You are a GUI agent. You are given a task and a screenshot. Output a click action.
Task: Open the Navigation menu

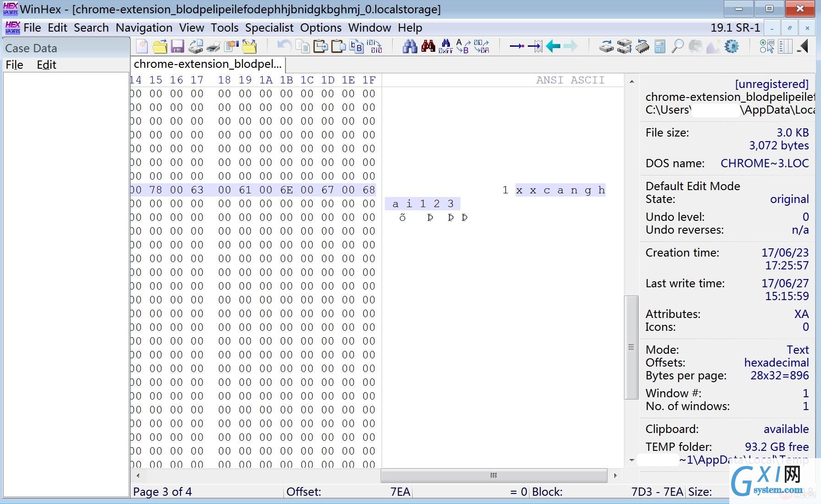144,28
